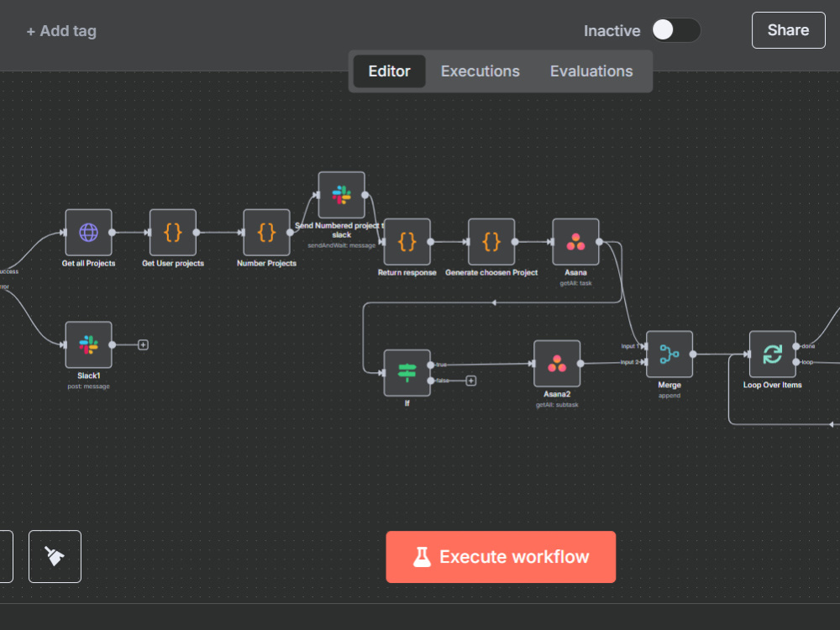
Task: Switch to the Executions tab
Action: pos(480,71)
